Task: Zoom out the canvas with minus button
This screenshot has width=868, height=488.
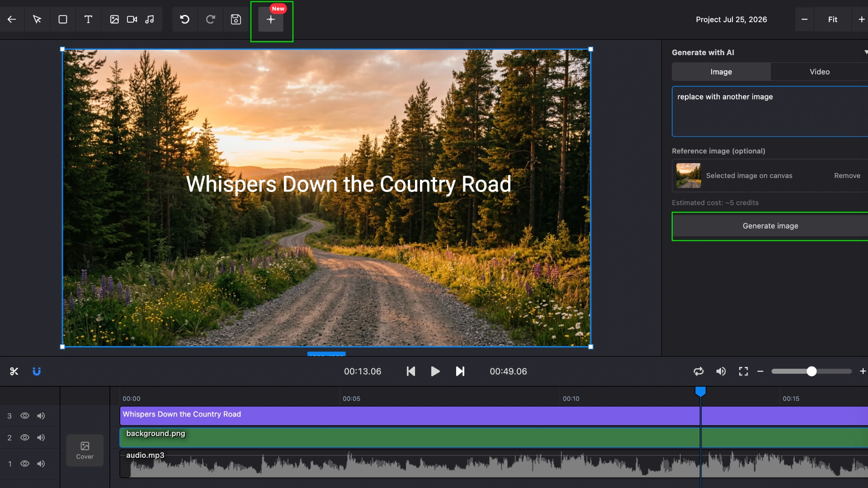Action: point(804,19)
